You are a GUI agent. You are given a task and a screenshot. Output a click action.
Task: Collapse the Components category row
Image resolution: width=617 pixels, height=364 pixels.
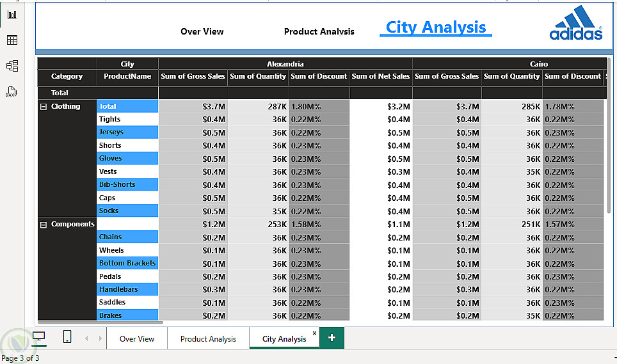click(44, 225)
